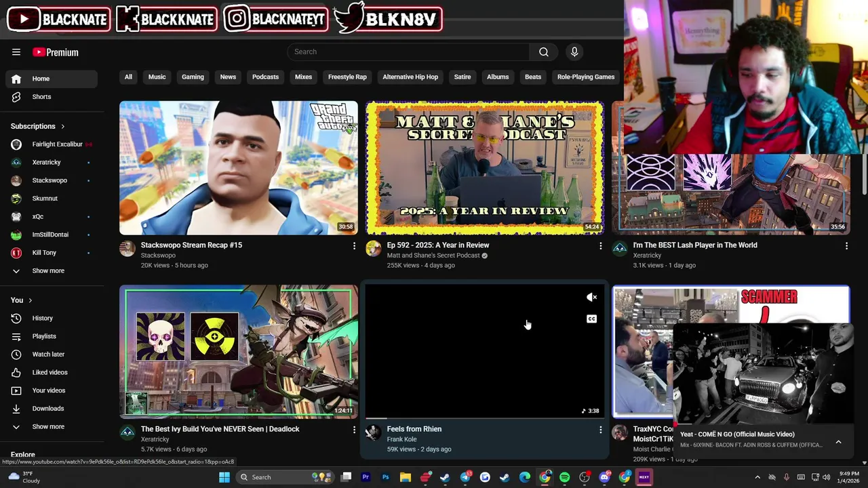Select the Alternative Hip Hop chip

(410, 77)
